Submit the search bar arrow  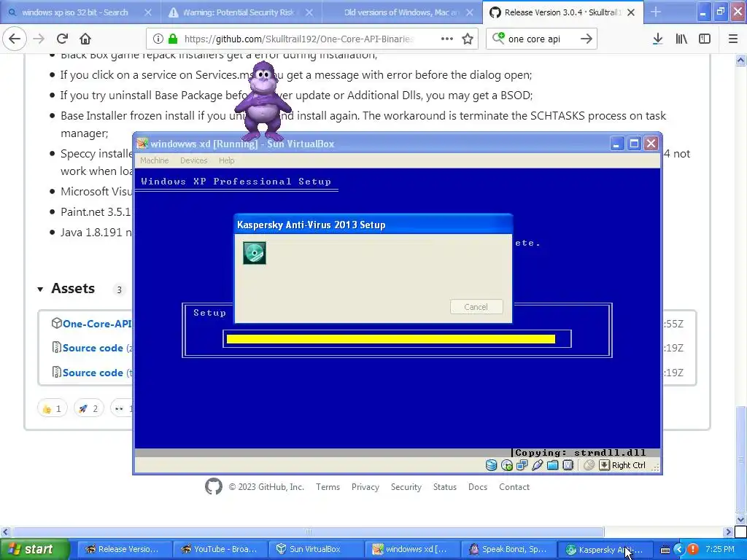586,39
